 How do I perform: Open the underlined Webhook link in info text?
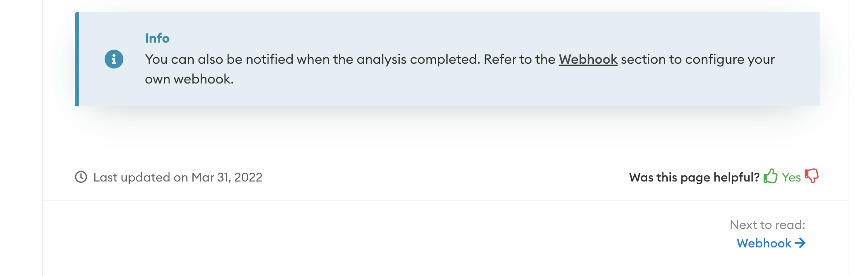[x=588, y=59]
